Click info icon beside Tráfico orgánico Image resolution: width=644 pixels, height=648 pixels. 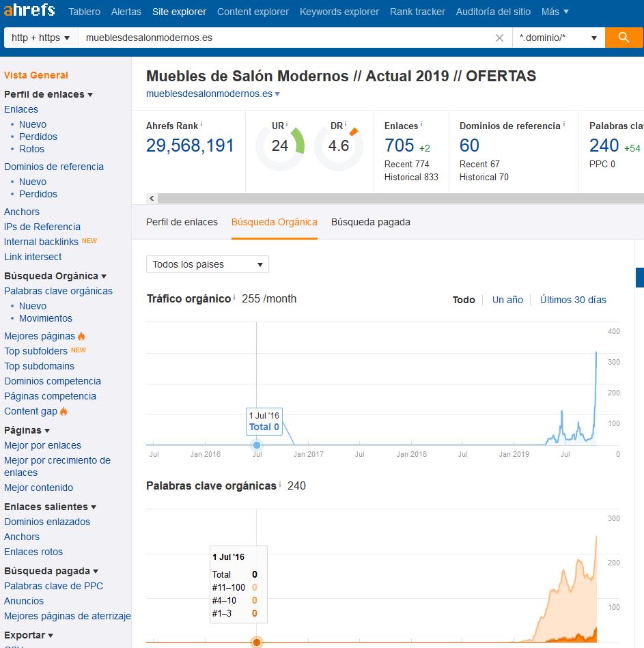click(x=234, y=297)
